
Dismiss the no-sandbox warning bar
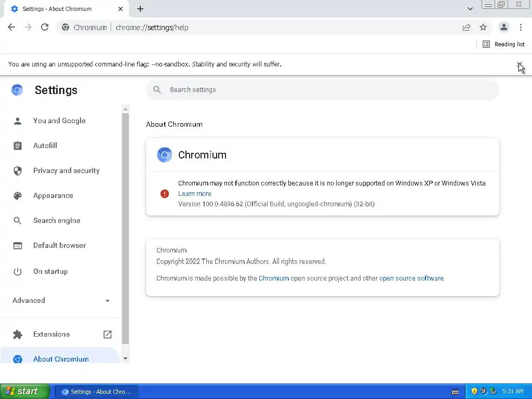tap(520, 64)
